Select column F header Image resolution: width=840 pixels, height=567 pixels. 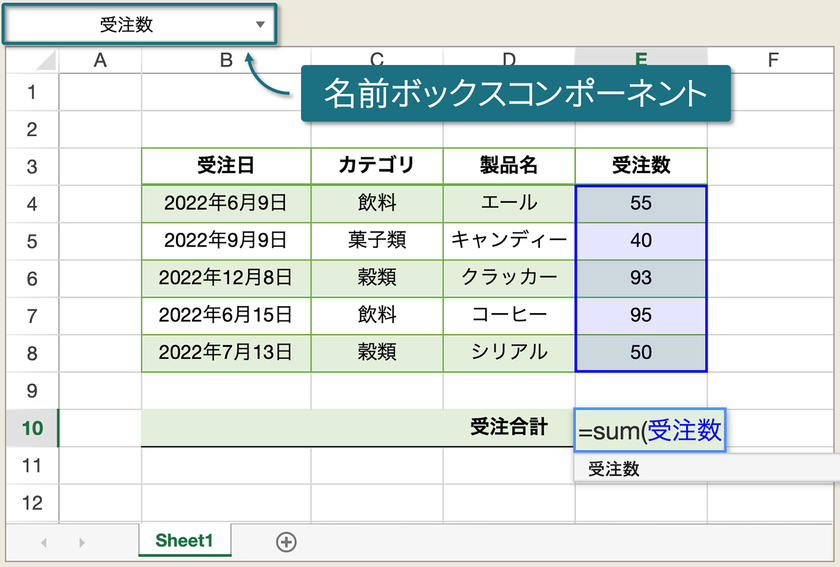pyautogui.click(x=772, y=61)
